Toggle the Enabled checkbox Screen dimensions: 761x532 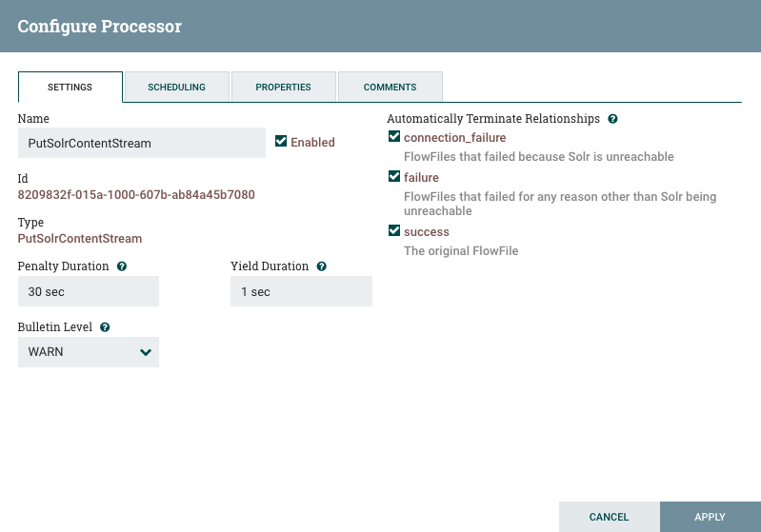(x=281, y=141)
